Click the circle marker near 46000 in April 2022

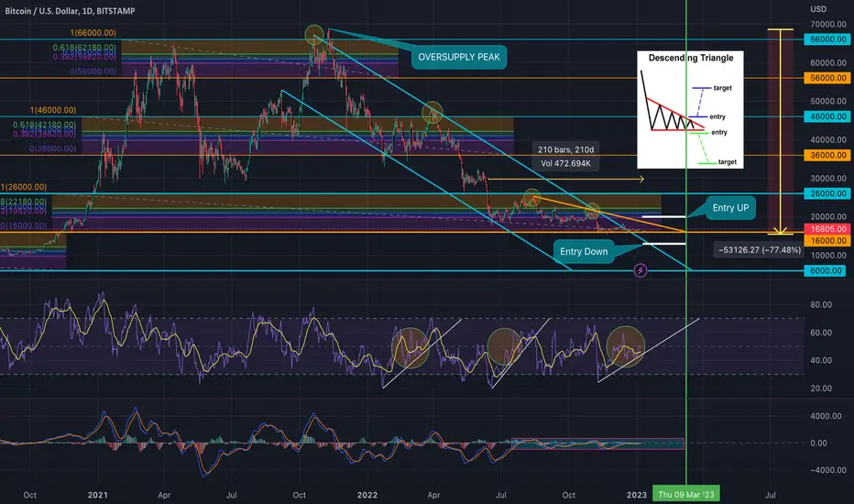[432, 112]
